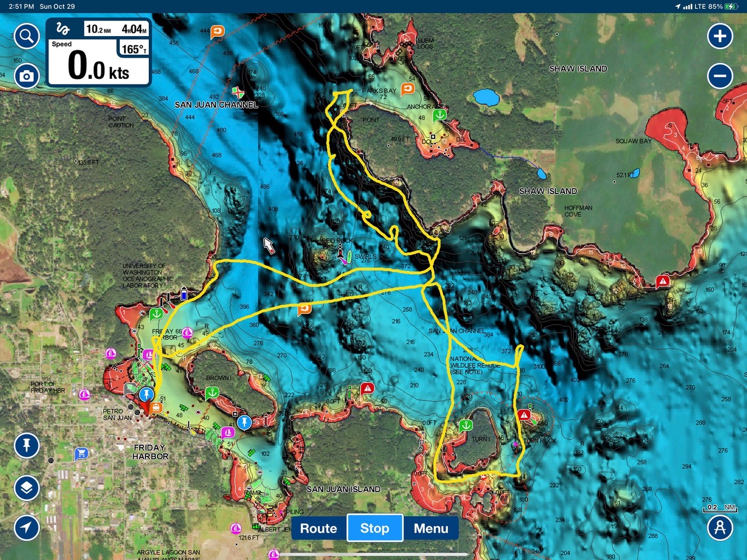Zoom out with the minus button
This screenshot has width=747, height=560.
tap(720, 76)
